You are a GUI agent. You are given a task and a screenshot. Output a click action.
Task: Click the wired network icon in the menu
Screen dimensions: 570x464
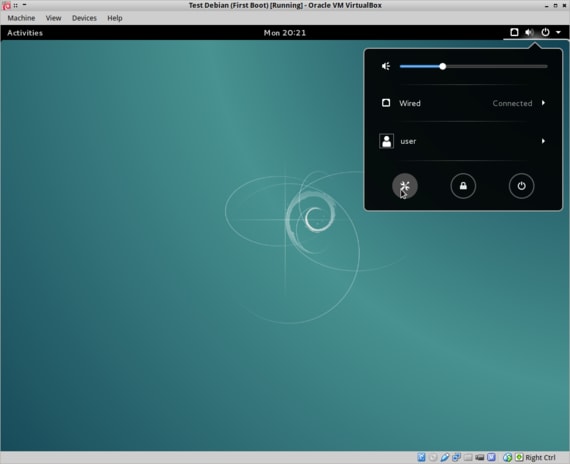[x=386, y=103]
